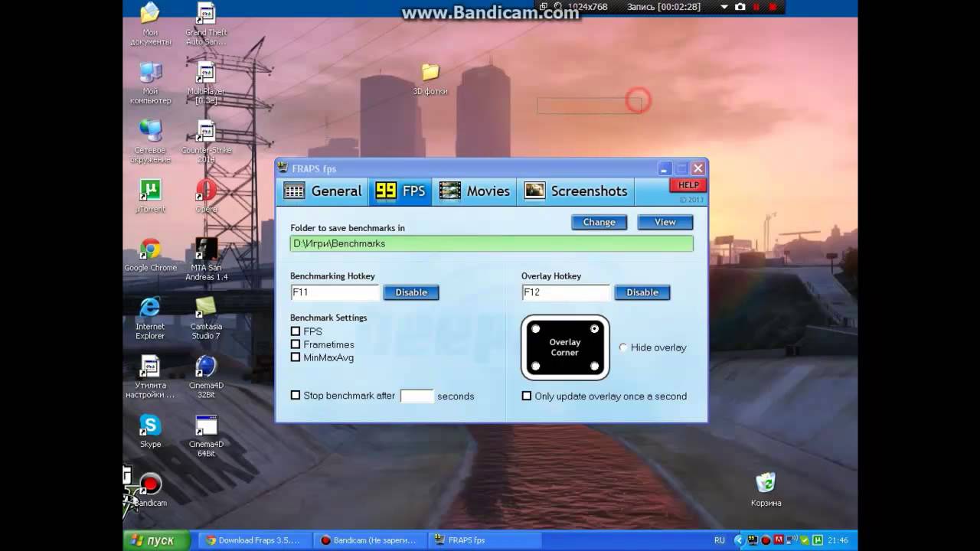Select the Grand Theft Auto San Andreas shortcut
The image size is (980, 551).
pos(206,24)
